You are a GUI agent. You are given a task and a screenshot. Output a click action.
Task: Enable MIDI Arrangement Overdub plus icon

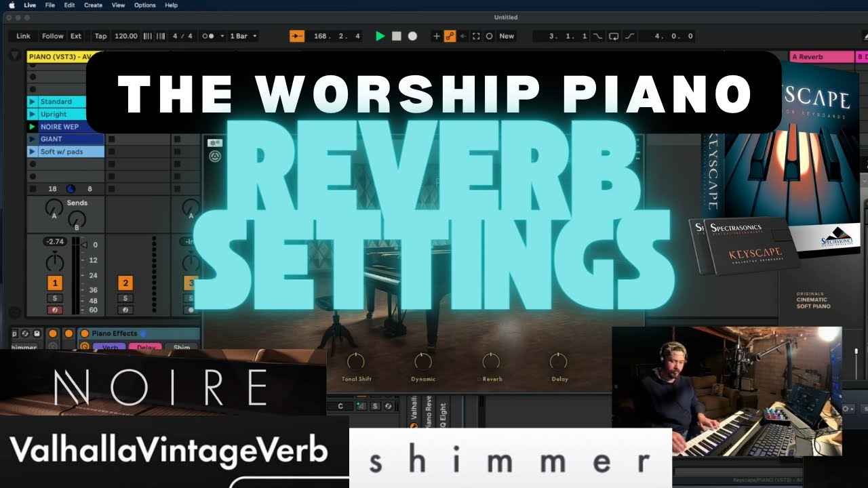click(436, 36)
